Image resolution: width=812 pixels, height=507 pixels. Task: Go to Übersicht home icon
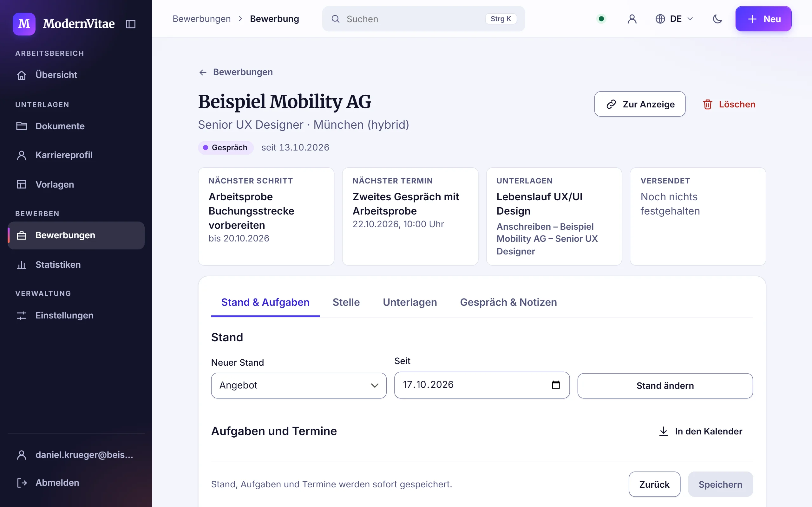point(22,75)
